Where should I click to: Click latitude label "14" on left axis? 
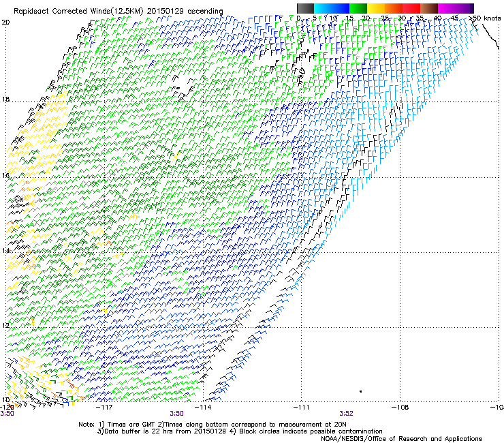click(5, 251)
